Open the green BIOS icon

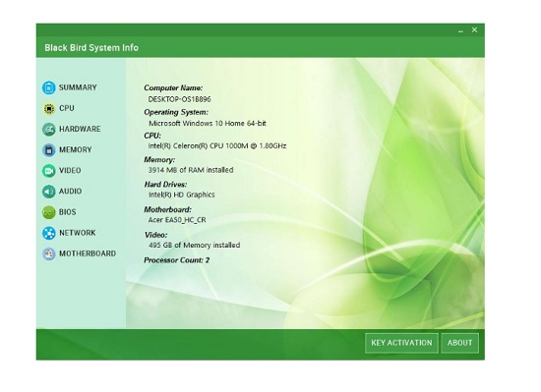coord(48,212)
